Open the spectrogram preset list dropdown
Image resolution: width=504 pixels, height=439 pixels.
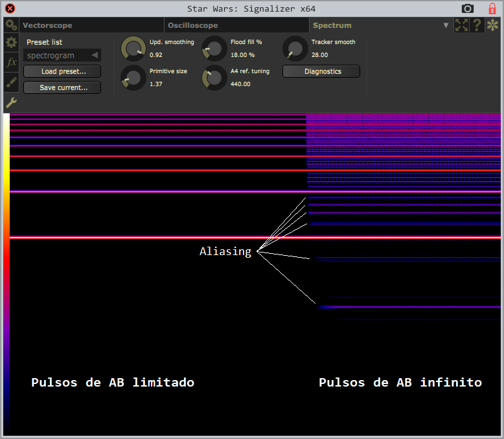point(62,55)
